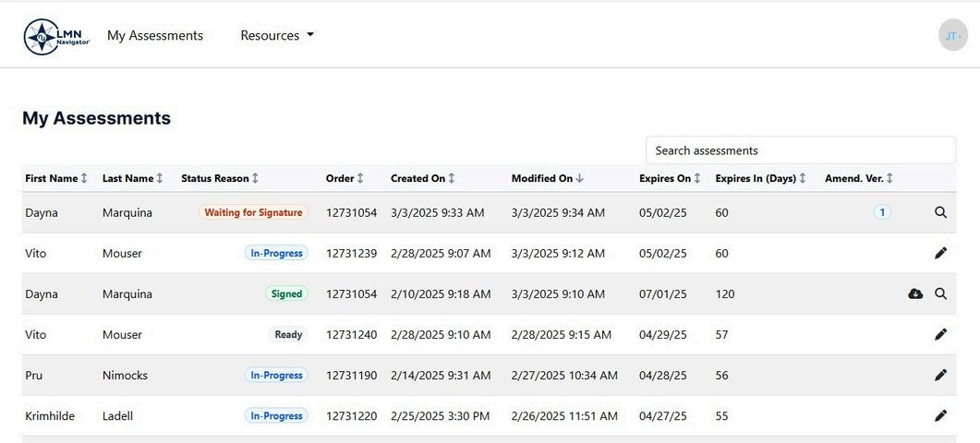This screenshot has width=980, height=443.
Task: Sort table by Last Name column
Action: 132,178
